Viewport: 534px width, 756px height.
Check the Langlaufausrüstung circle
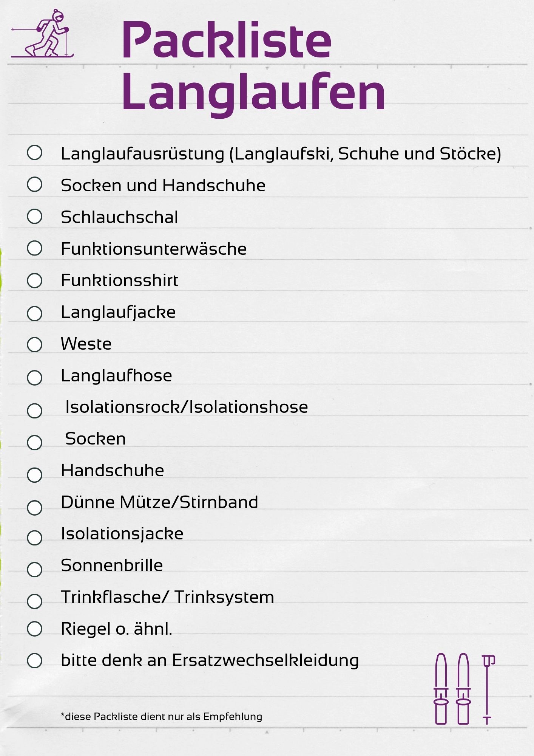pyautogui.click(x=35, y=153)
